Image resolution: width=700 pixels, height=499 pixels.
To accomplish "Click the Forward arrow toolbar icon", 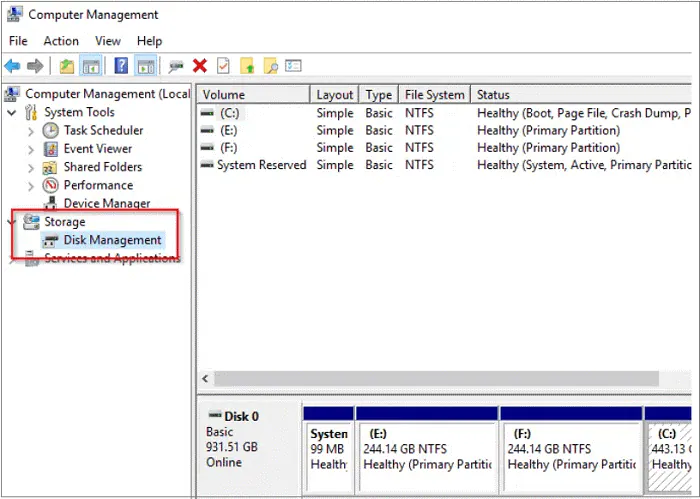I will [x=35, y=67].
